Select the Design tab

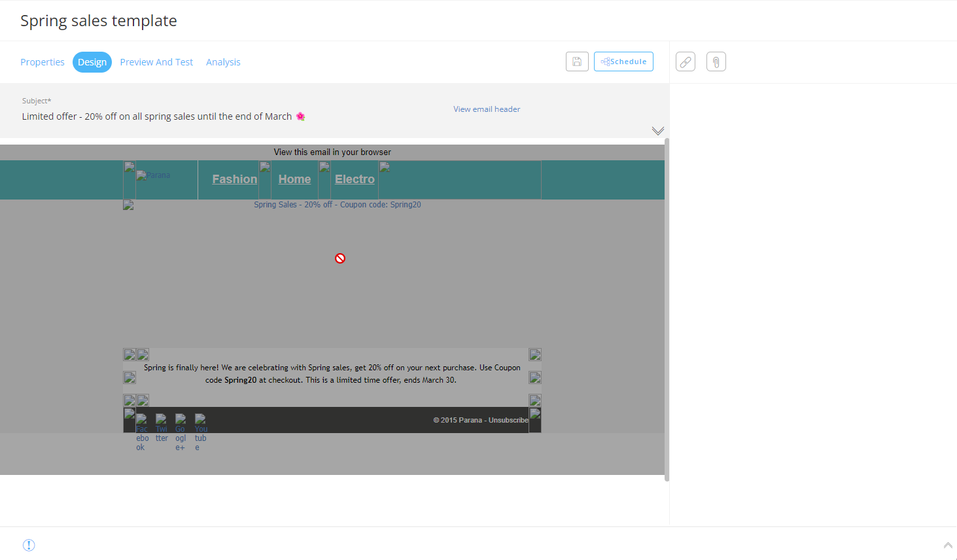pos(92,62)
